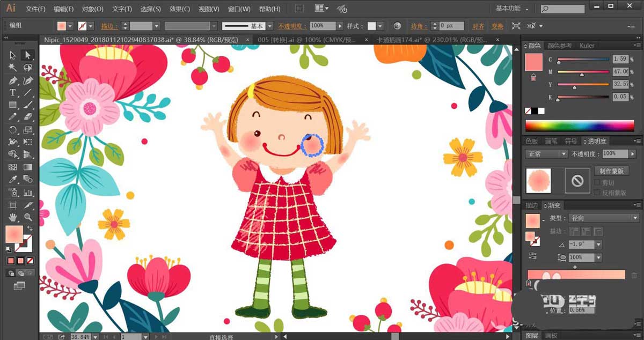Image resolution: width=644 pixels, height=340 pixels.
Task: Click the 变换 transform link
Action: pos(497,26)
